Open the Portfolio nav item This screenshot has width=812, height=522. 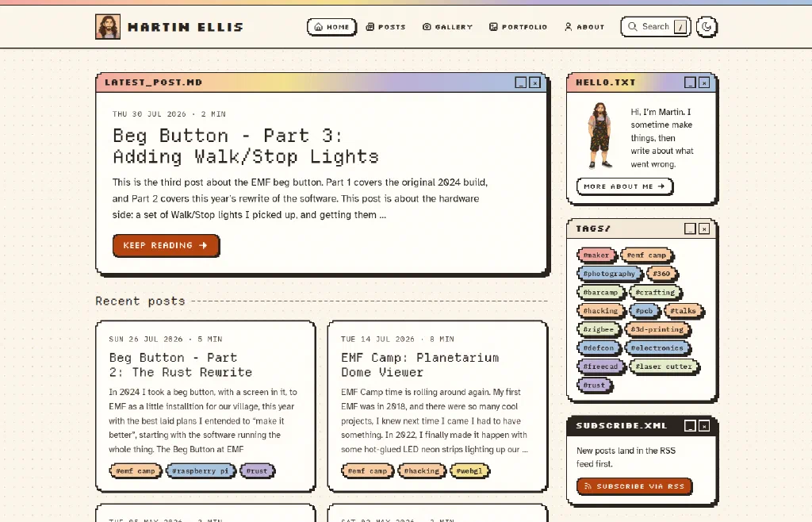pyautogui.click(x=519, y=27)
